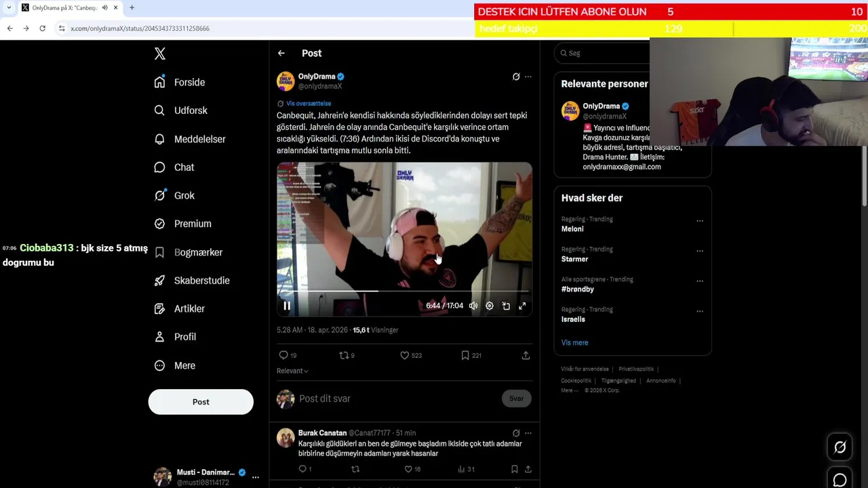Open more options on Burak's reply

coord(528,433)
